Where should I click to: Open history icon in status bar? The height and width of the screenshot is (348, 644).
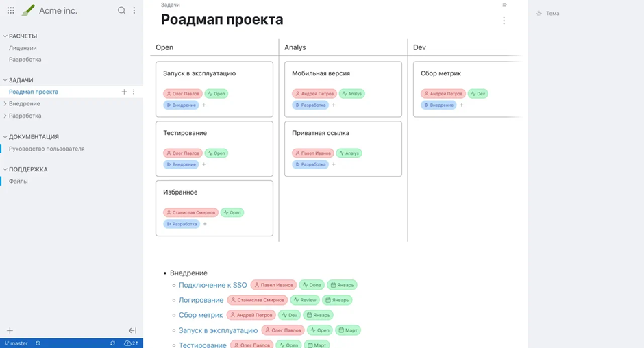coord(38,343)
